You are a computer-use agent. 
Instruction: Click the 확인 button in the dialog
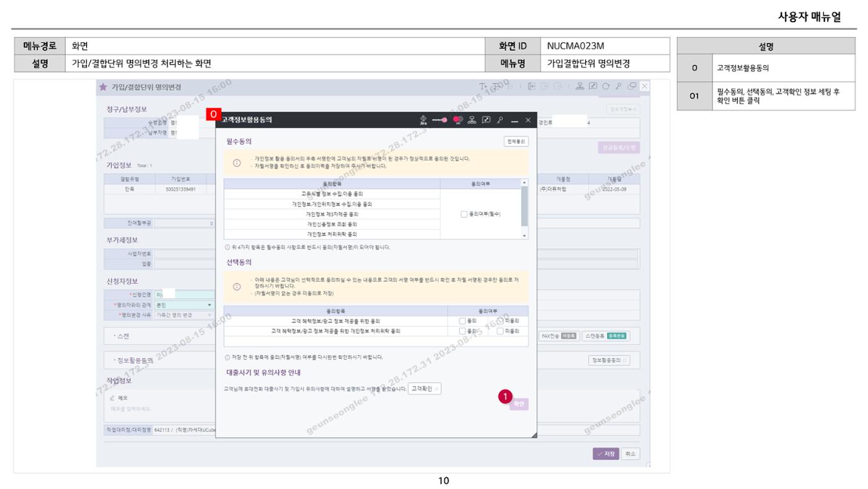click(519, 404)
